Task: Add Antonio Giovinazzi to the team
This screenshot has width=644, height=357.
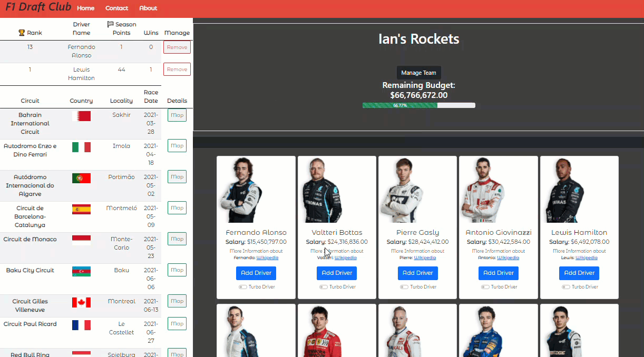Action: (499, 273)
